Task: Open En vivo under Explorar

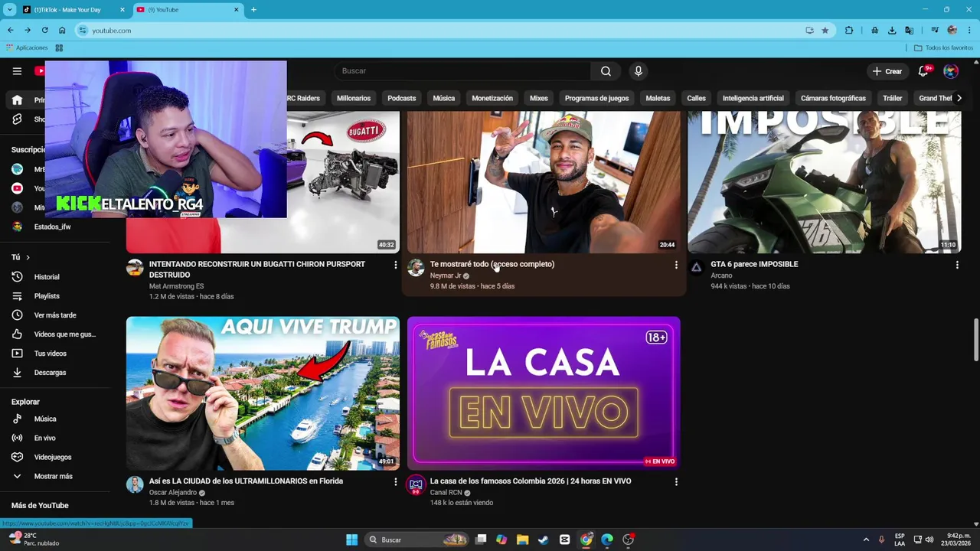Action: tap(44, 438)
